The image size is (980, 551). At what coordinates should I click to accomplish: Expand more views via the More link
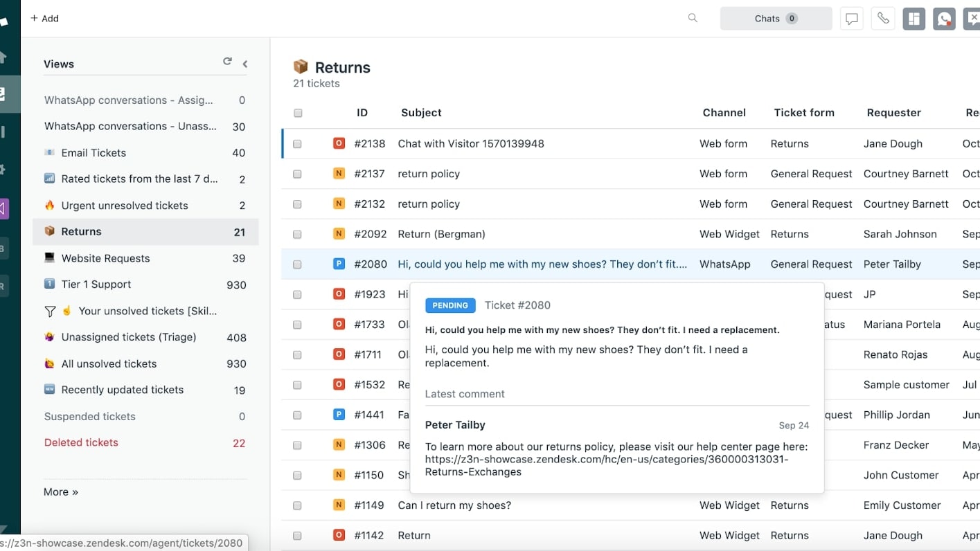click(x=60, y=491)
